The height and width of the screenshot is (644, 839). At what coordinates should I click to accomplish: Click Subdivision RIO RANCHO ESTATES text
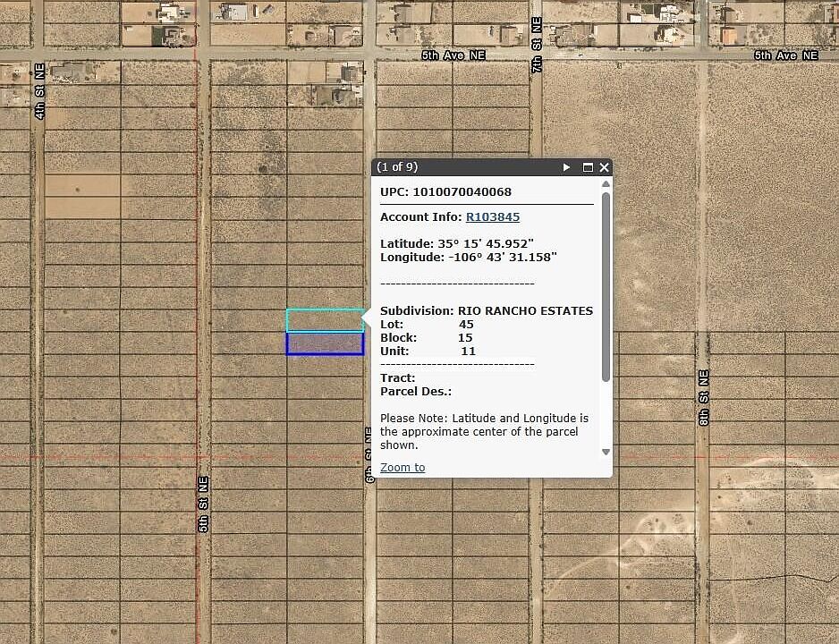(x=487, y=310)
